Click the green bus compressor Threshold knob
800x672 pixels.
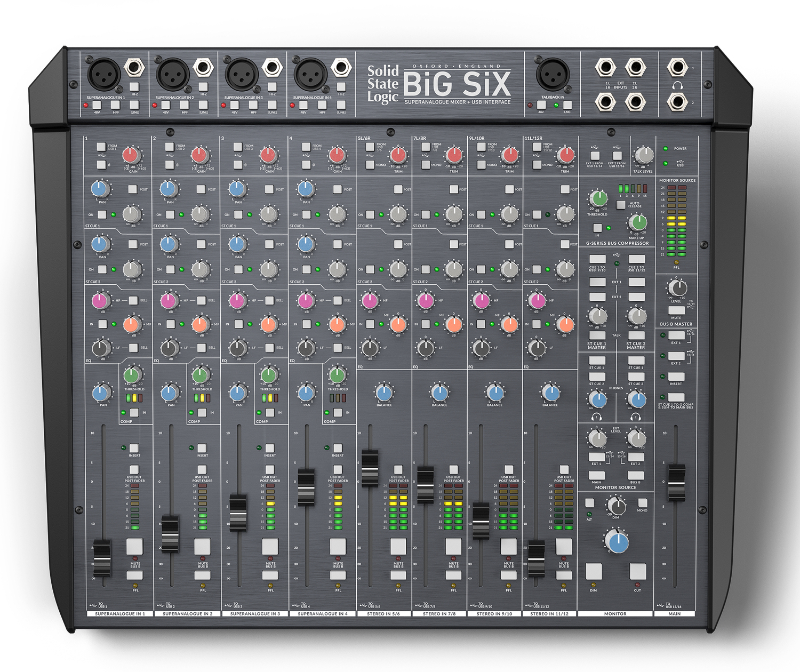pyautogui.click(x=599, y=198)
